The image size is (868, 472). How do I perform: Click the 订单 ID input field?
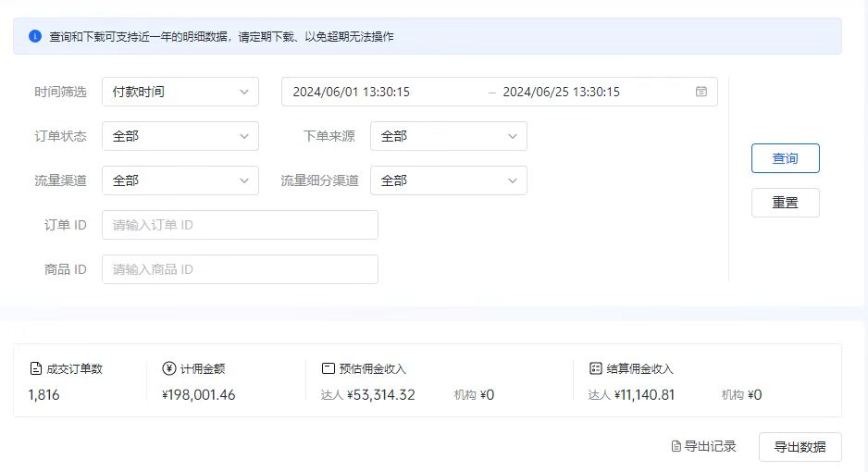240,225
